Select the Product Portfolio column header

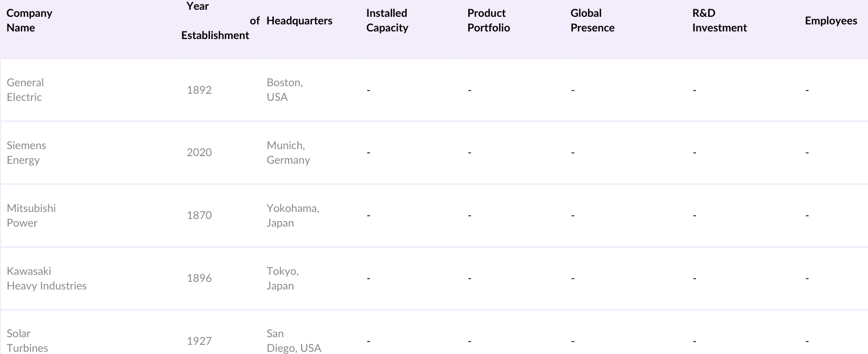488,21
